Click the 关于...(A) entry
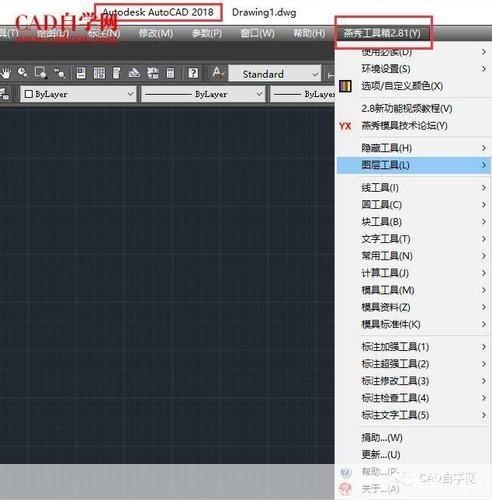 [x=413, y=489]
